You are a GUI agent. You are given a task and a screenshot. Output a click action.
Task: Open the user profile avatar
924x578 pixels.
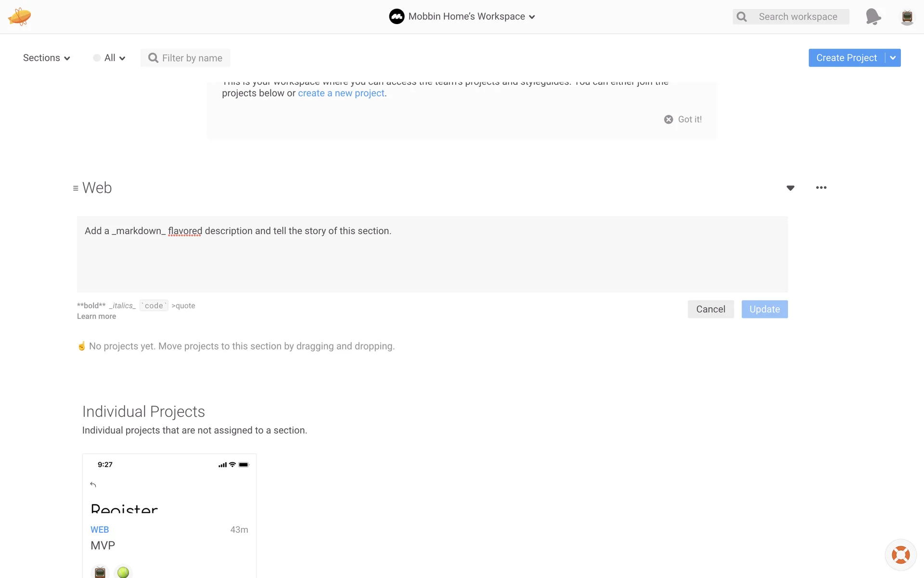[x=907, y=17]
